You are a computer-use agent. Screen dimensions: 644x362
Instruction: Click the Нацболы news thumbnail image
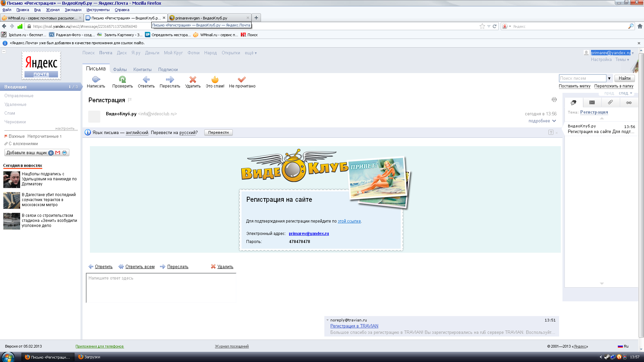(x=12, y=180)
